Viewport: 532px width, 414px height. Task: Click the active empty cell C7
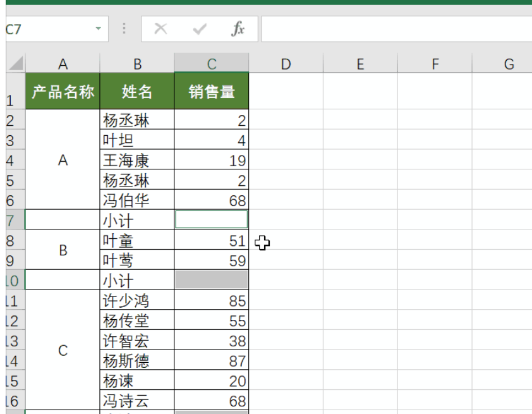pos(212,219)
